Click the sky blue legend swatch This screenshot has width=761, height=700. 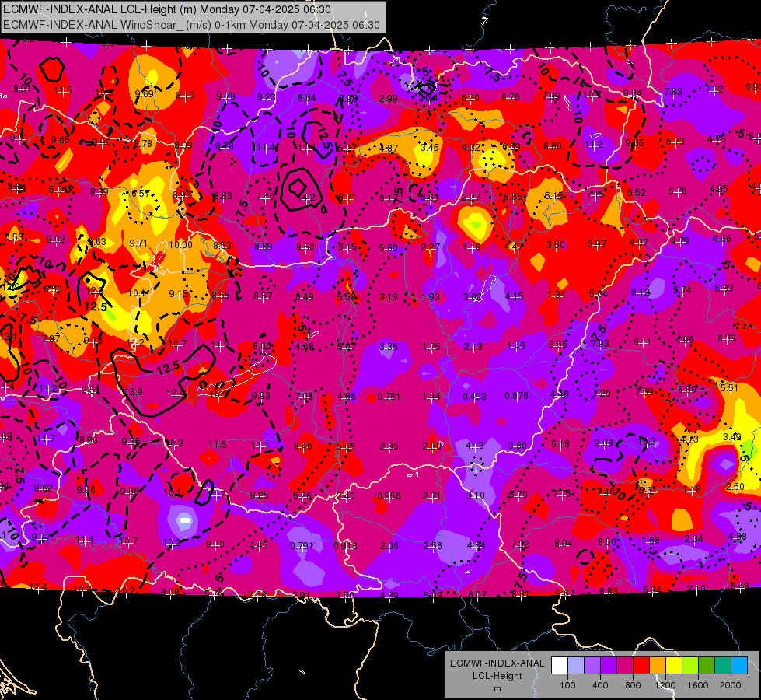pos(739,666)
